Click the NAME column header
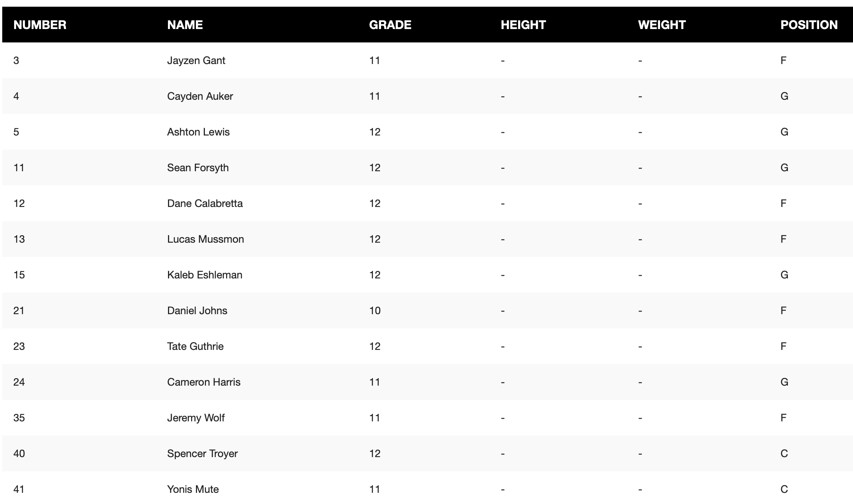 [x=185, y=25]
